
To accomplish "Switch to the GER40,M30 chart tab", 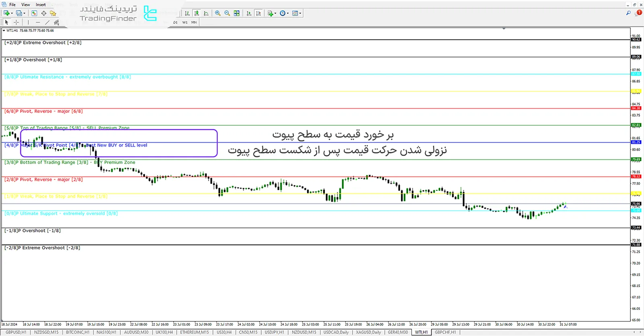I will pos(398,332).
